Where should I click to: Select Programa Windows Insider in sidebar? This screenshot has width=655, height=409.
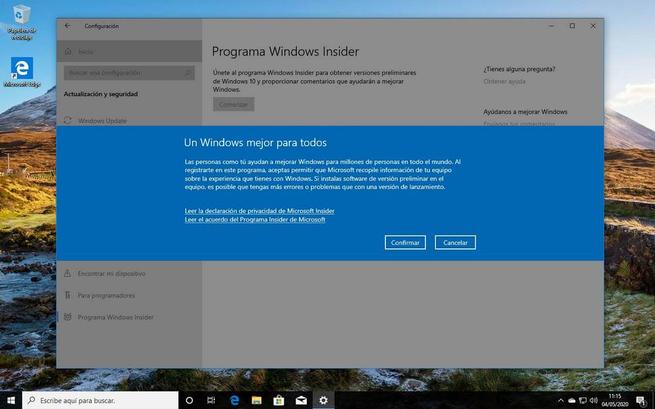pyautogui.click(x=129, y=317)
